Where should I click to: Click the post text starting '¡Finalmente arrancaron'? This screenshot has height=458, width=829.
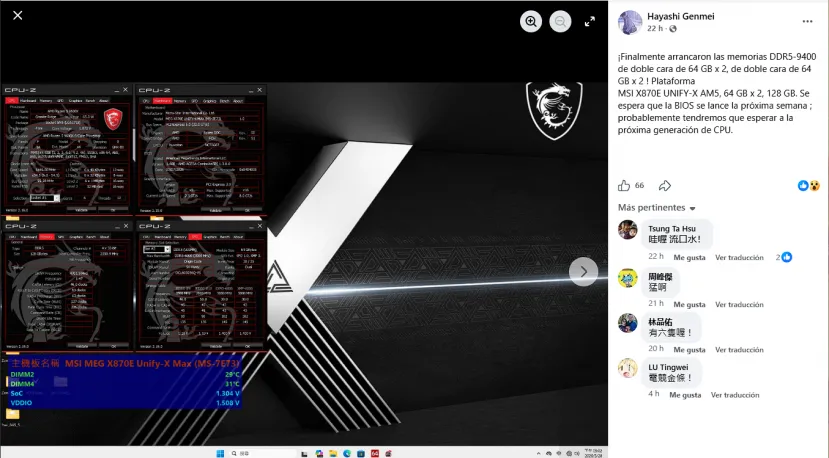[717, 93]
